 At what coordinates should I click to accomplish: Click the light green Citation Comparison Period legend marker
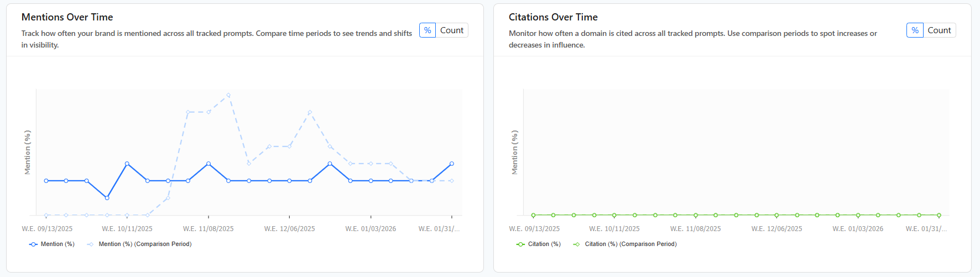pos(577,244)
